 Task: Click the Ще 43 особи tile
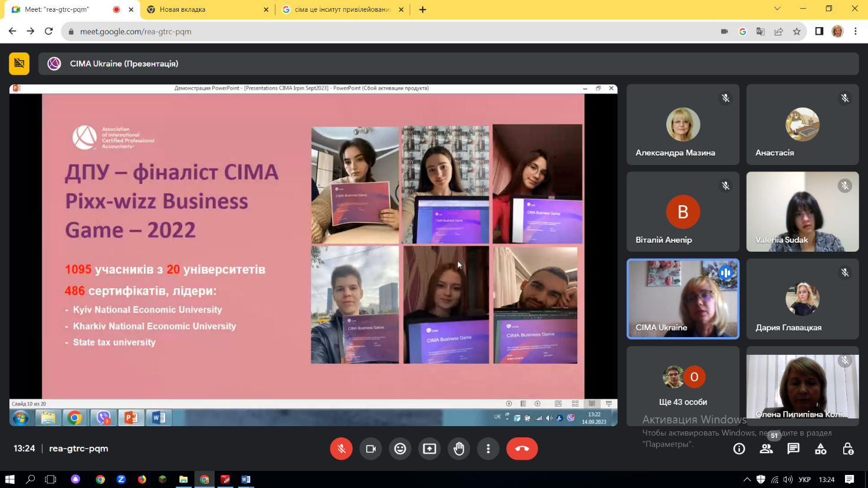pos(683,386)
